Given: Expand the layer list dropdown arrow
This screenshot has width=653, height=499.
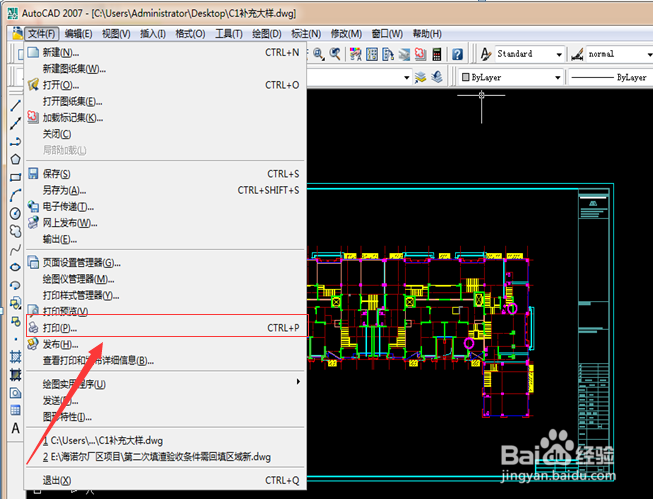Looking at the screenshot, I should (x=406, y=77).
